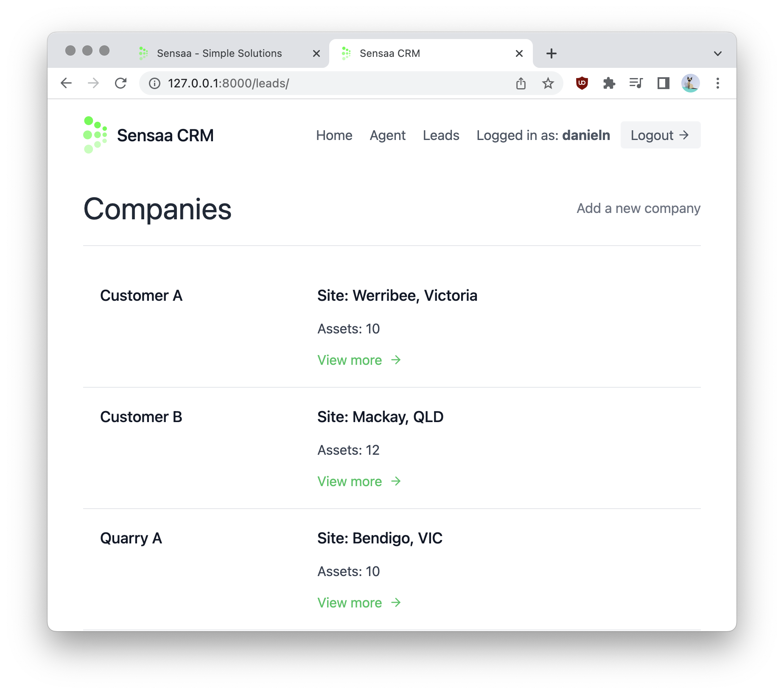
Task: Click the Companies heading
Action: click(x=157, y=209)
